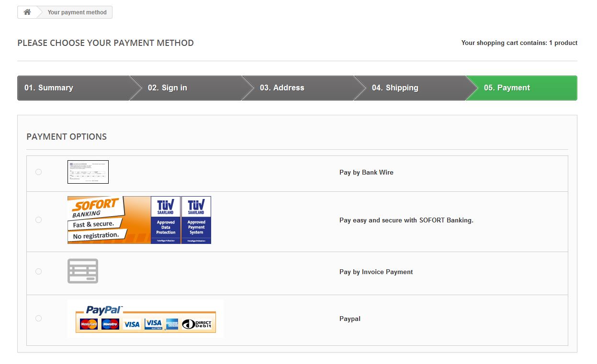Choose the 'Paypal' text link
The height and width of the screenshot is (364, 597).
(x=350, y=319)
